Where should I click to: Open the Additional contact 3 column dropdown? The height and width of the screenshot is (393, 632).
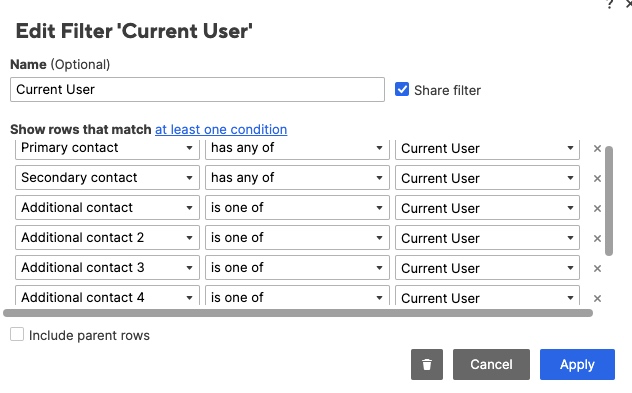coord(107,268)
